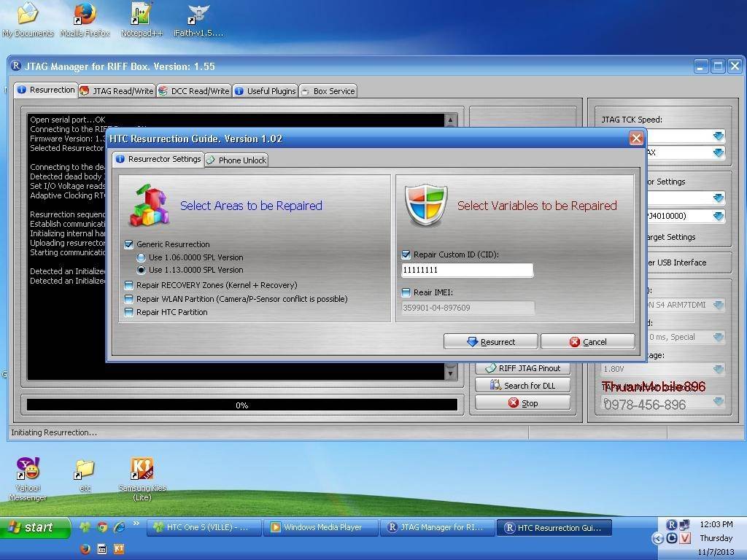Click the RIFF tray icon
Viewport: 747px width, 560px height.
[671, 524]
